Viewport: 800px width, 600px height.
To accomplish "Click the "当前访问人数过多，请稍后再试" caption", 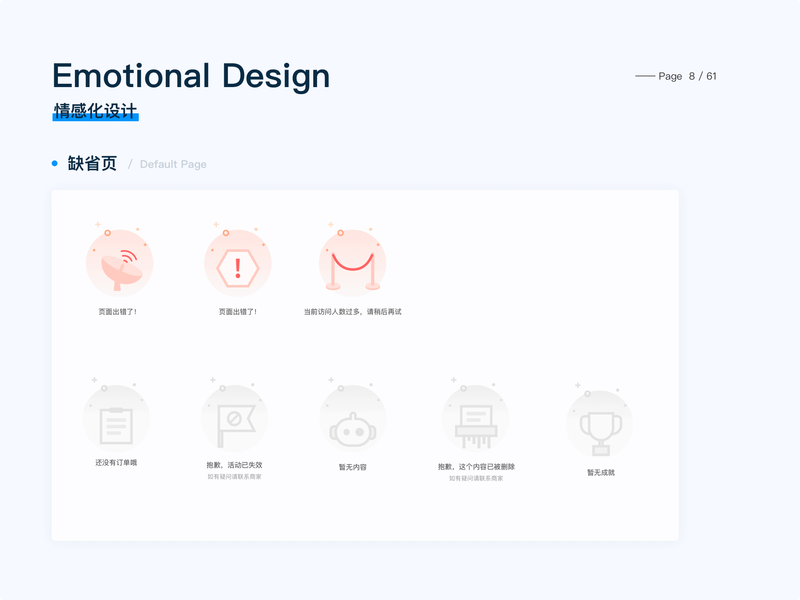I will (x=352, y=312).
